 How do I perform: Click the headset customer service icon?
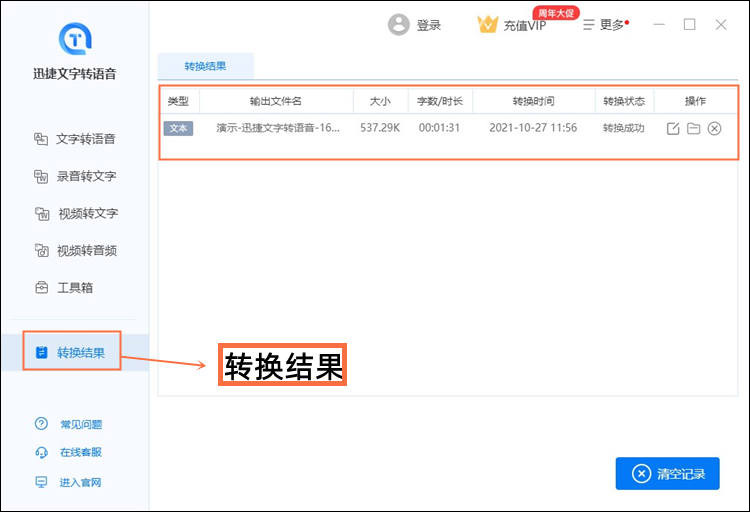[x=42, y=452]
